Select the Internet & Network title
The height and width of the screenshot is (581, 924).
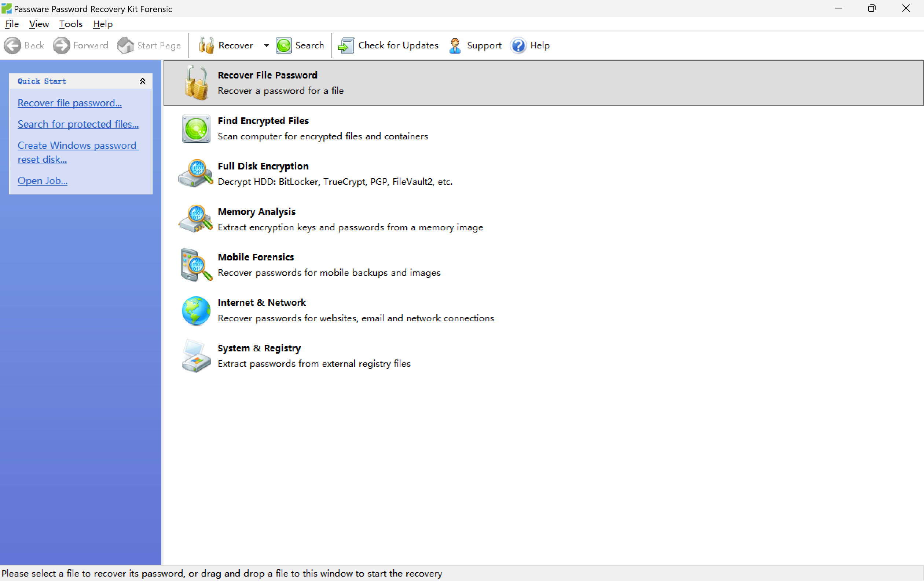pyautogui.click(x=262, y=302)
